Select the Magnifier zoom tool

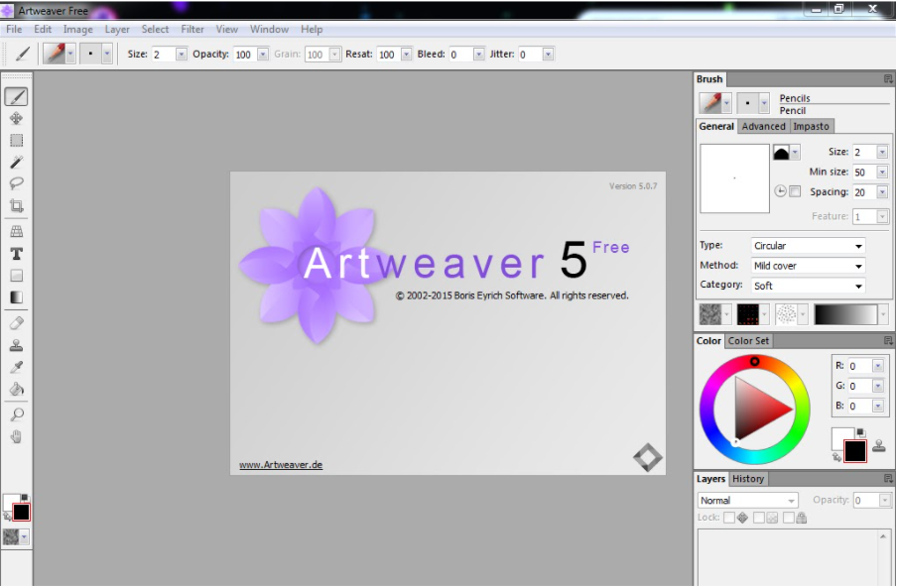coord(16,413)
